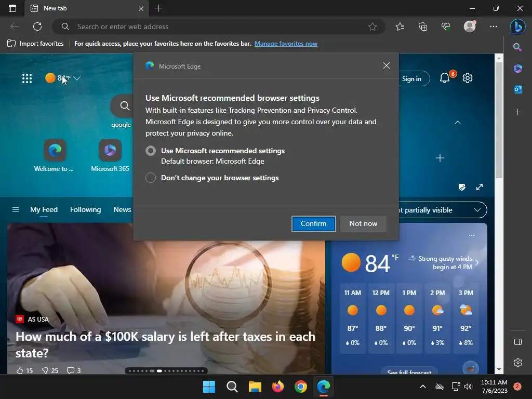Image resolution: width=532 pixels, height=399 pixels.
Task: Select Use Microsoft recommended settings radio
Action: [151, 151]
